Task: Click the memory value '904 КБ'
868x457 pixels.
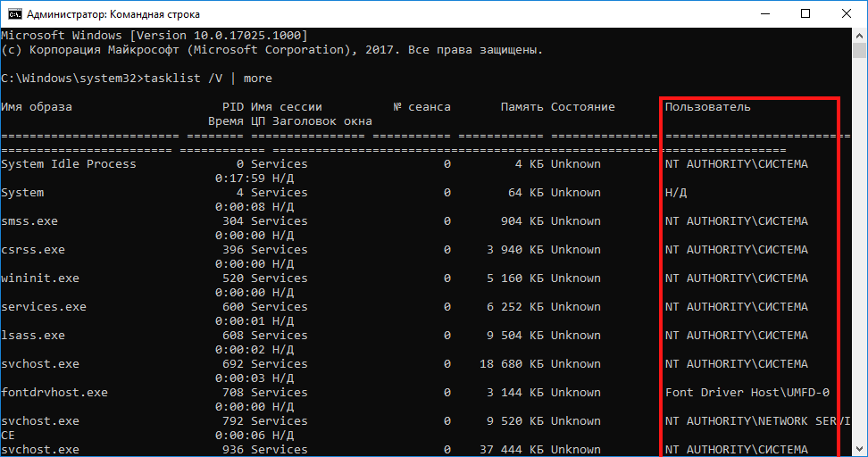Action: pyautogui.click(x=522, y=221)
